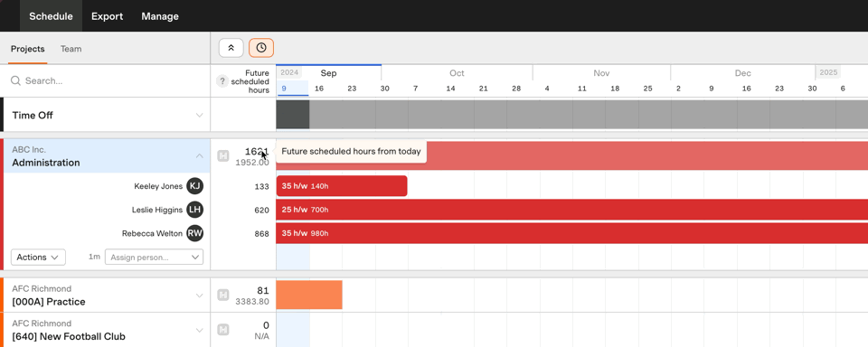This screenshot has height=347, width=868.
Task: Open the Manage menu
Action: 160,16
